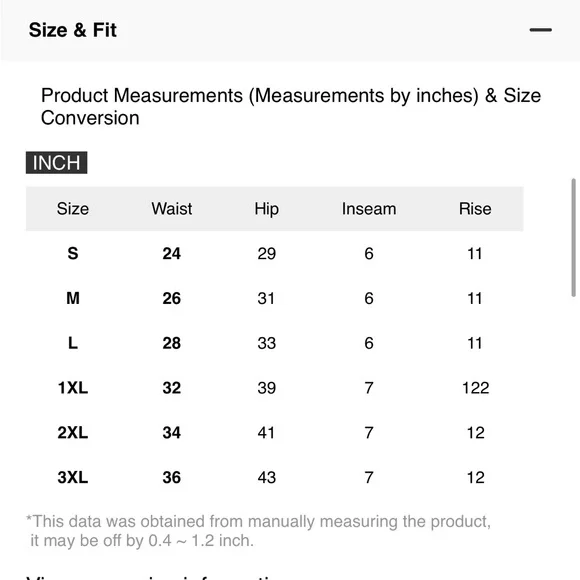Viewport: 580px width, 580px height.
Task: Select the 3XL size row label
Action: 73,478
